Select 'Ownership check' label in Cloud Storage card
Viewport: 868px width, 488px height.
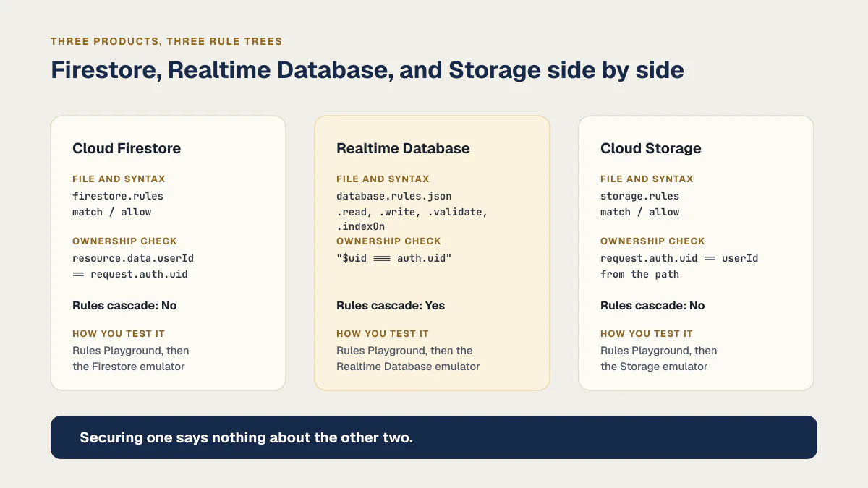[652, 241]
